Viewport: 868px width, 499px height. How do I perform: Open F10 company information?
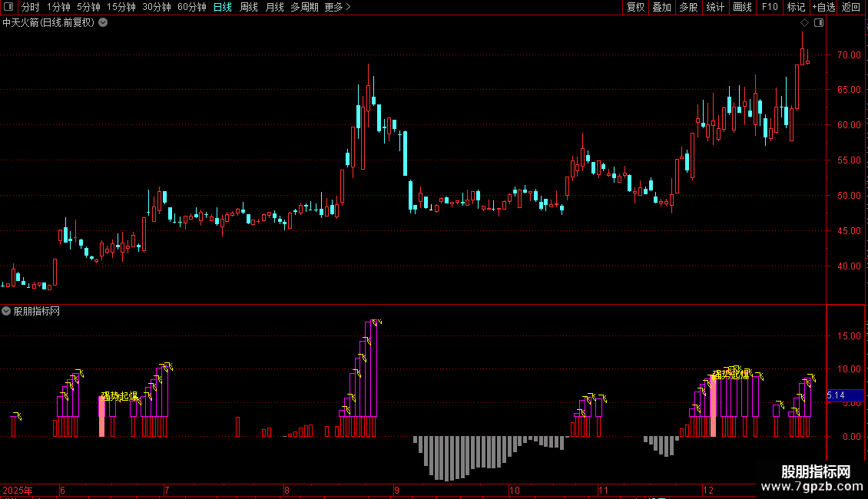pyautogui.click(x=770, y=7)
